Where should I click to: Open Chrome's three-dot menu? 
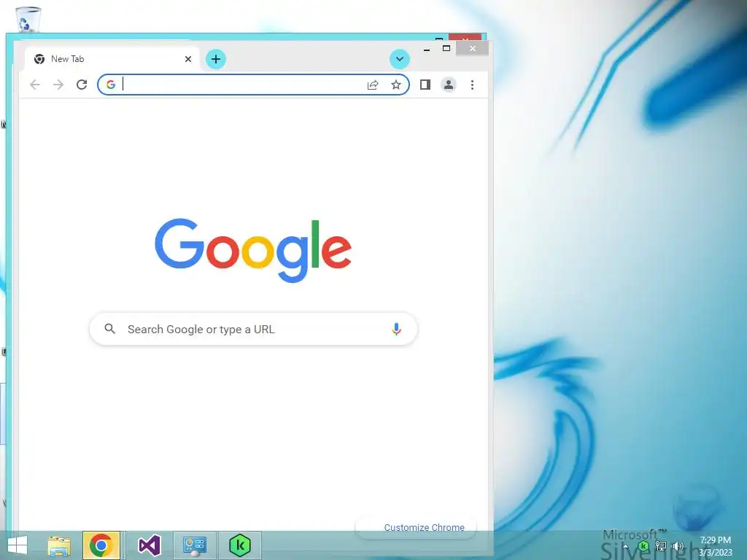(x=472, y=85)
